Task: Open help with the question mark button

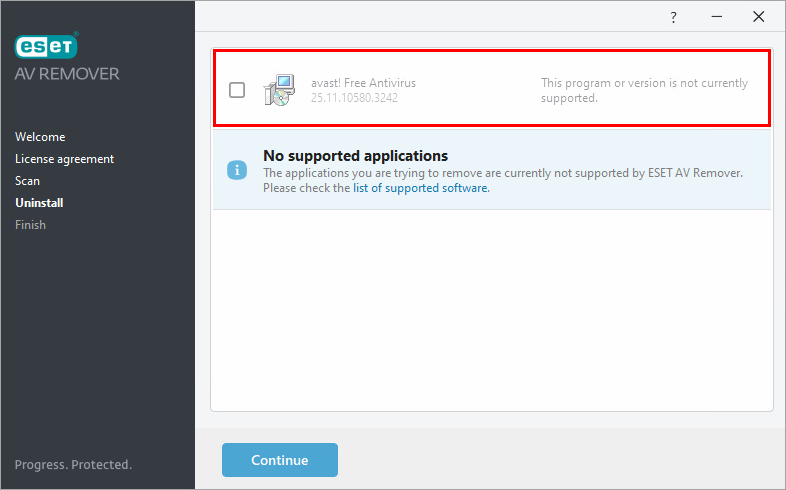Action: pos(673,17)
